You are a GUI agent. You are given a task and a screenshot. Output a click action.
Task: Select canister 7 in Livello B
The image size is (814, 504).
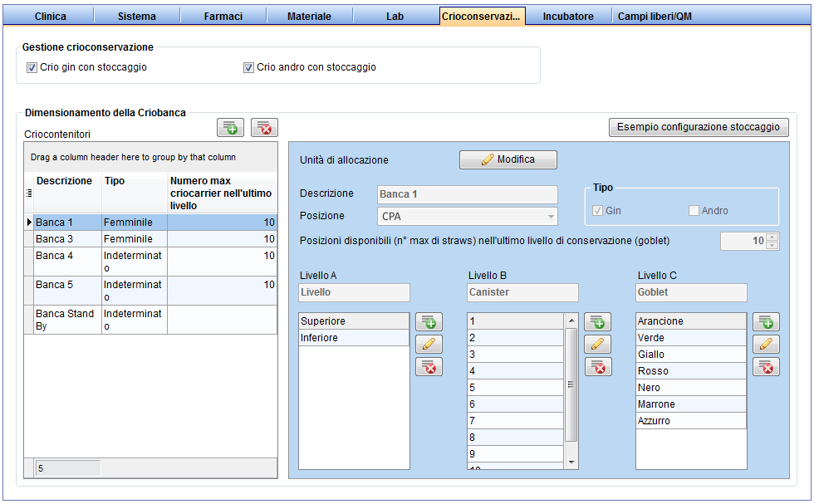[516, 421]
